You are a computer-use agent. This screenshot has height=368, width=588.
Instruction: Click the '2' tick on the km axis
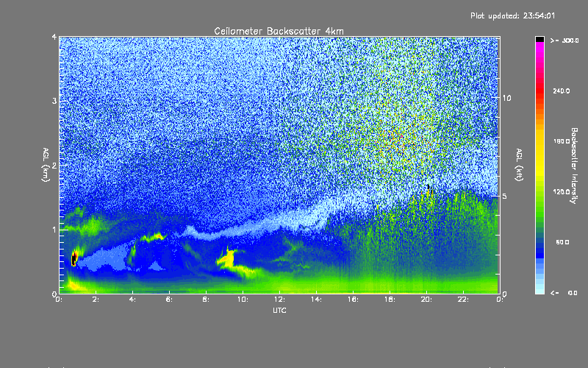pyautogui.click(x=54, y=165)
